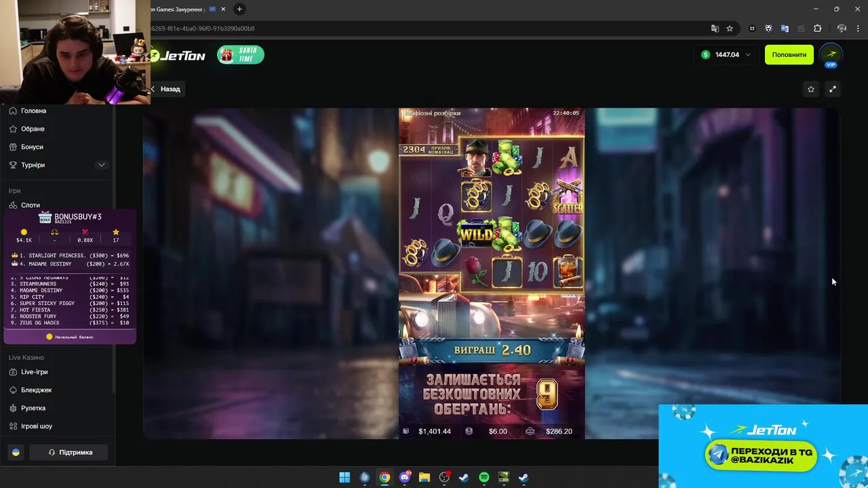Click the Поповнити deposit button
The image size is (868, 488).
(789, 55)
